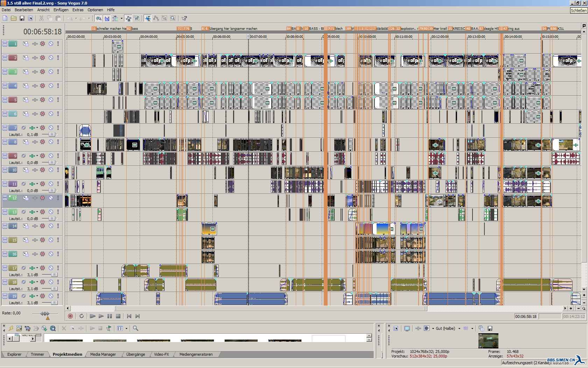
Task: Toggle Automatic Crossfades button
Action: (107, 18)
